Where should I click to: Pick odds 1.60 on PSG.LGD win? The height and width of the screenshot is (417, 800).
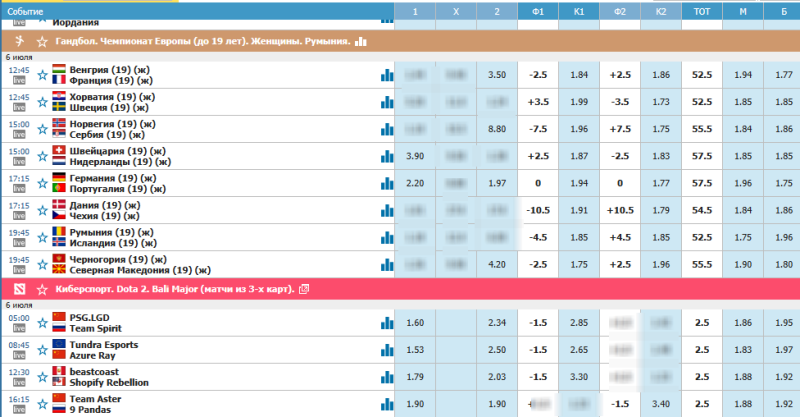point(416,323)
